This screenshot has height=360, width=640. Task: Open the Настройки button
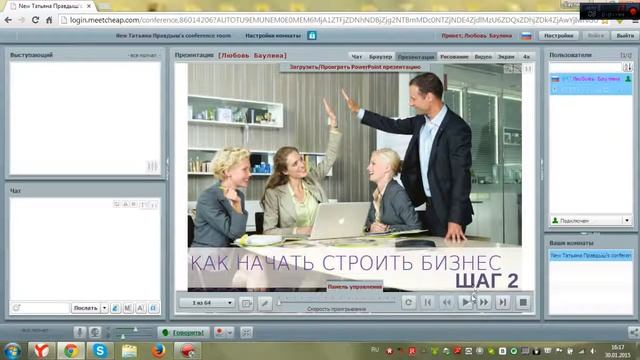tap(558, 36)
